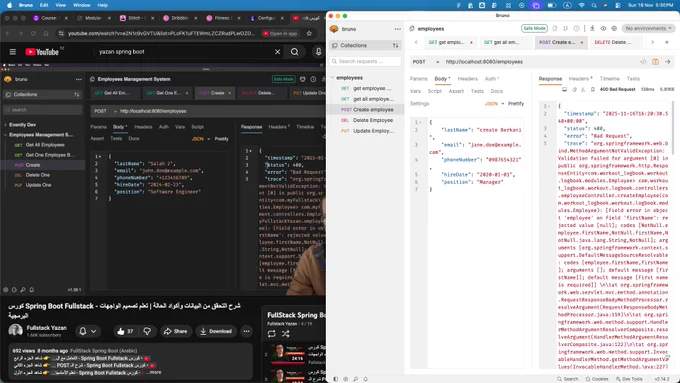The image size is (680, 383).
Task: Move request tabs left with chevron arrow
Action: [416, 42]
